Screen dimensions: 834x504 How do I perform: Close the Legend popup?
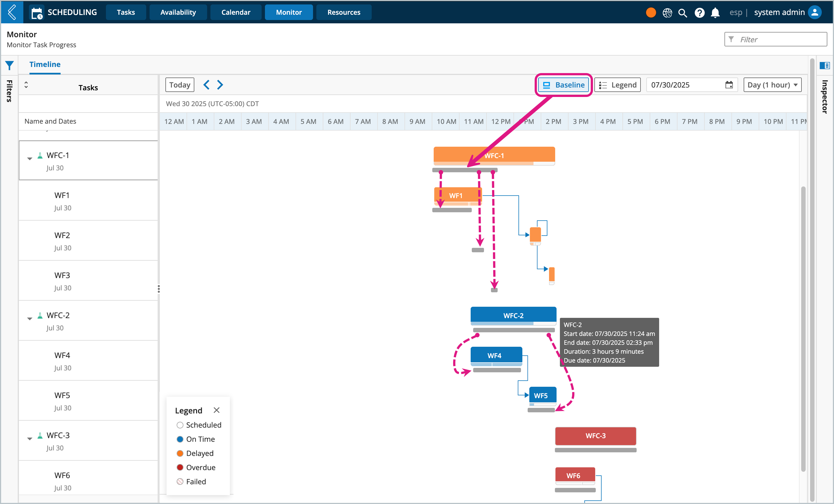217,410
